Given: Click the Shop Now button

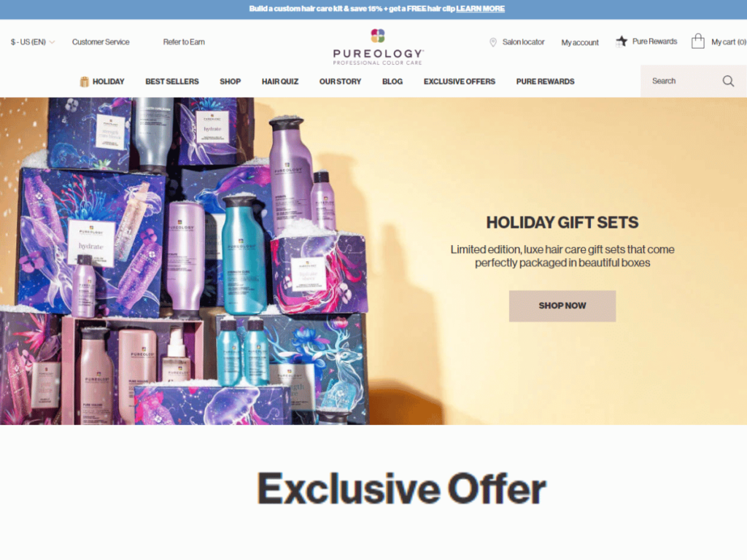Looking at the screenshot, I should point(562,306).
